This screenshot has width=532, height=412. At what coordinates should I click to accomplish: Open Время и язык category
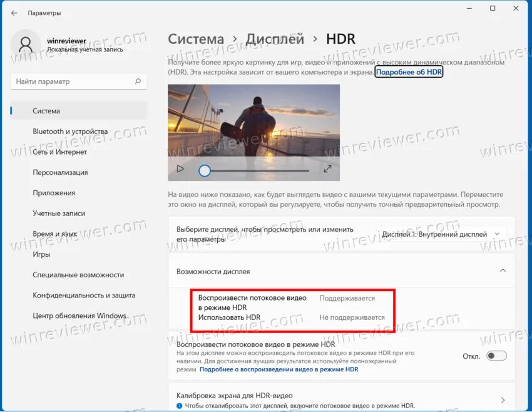(x=79, y=234)
